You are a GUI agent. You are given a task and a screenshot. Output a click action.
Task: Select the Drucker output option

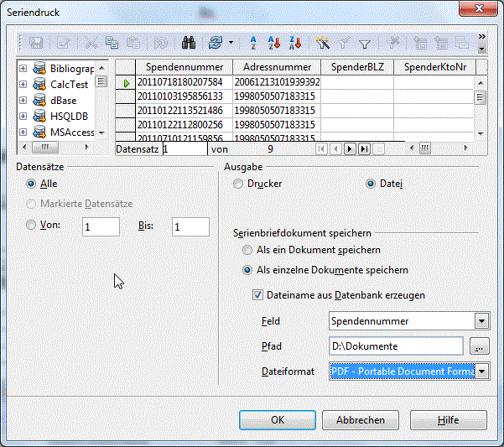pos(239,184)
